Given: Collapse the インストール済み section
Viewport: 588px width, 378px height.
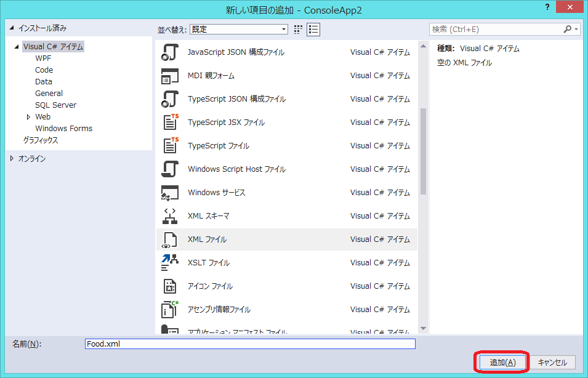Looking at the screenshot, I should tap(12, 28).
